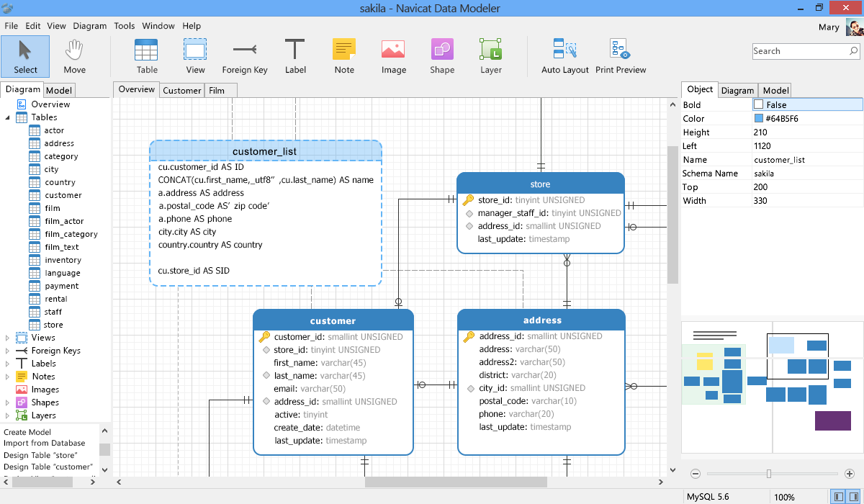The height and width of the screenshot is (504, 864).
Task: Add a new Table from toolbar
Action: [147, 56]
